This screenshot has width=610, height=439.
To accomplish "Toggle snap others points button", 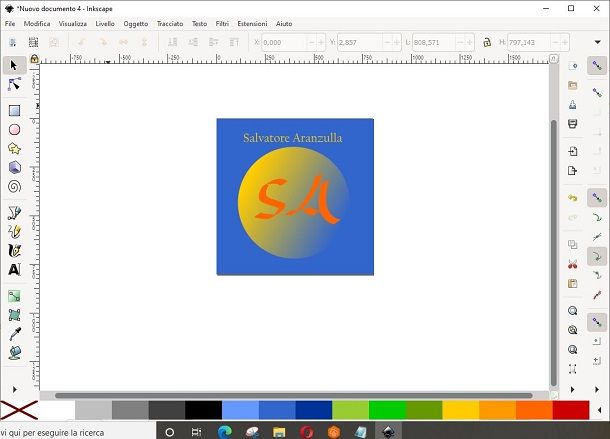I will click(597, 322).
